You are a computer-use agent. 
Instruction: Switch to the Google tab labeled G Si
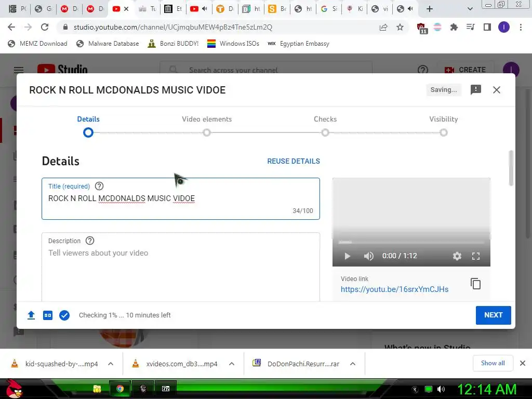329,9
